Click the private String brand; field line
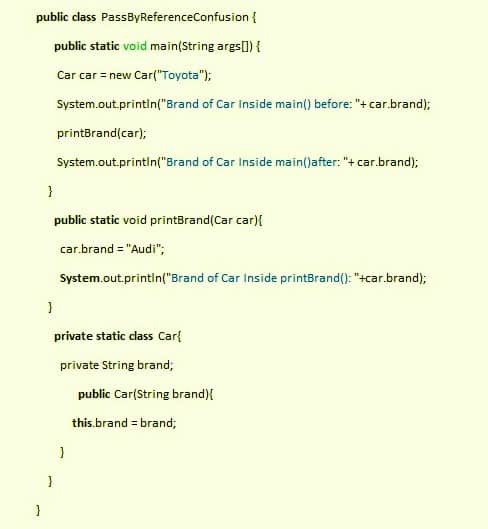The image size is (488, 529). 116,365
